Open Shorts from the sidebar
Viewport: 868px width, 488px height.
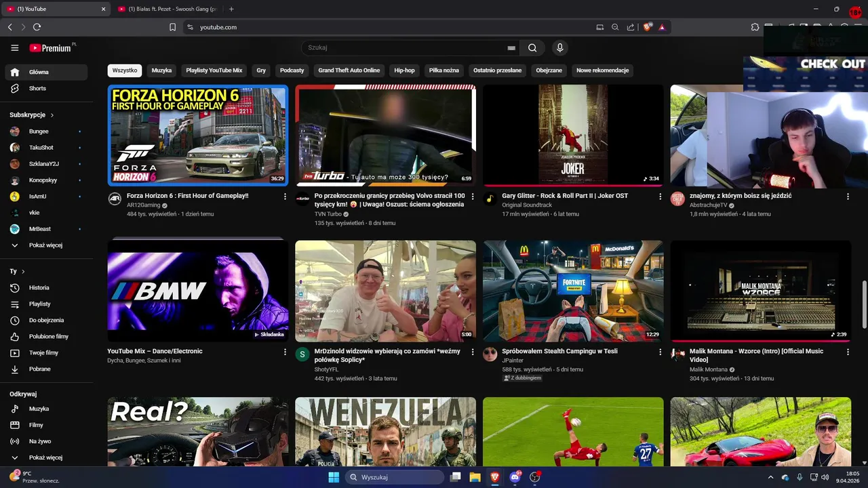[46, 88]
